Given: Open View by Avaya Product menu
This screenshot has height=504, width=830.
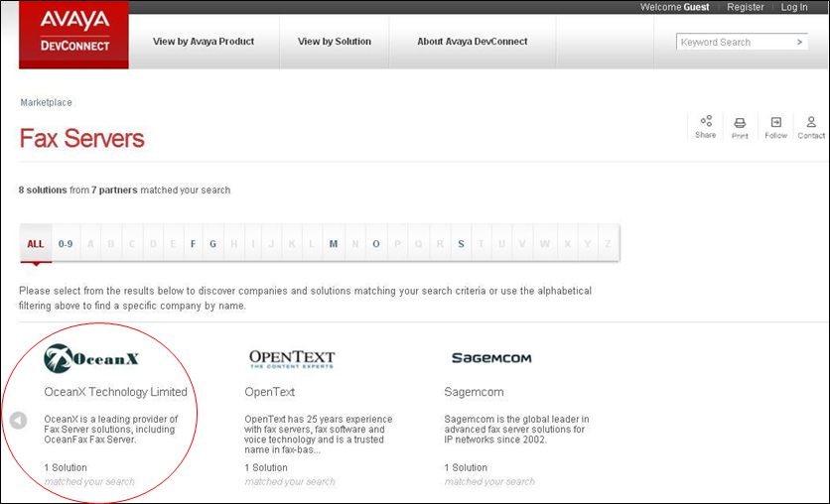Looking at the screenshot, I should pos(204,42).
